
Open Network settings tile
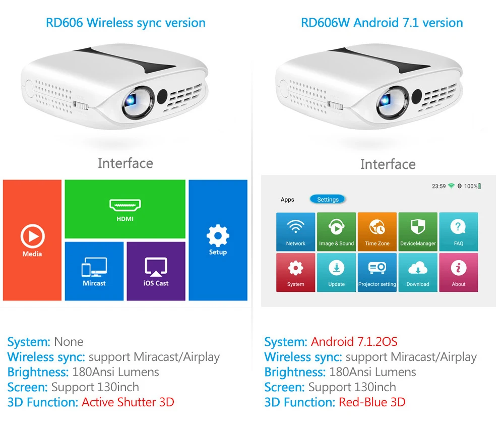click(x=296, y=231)
